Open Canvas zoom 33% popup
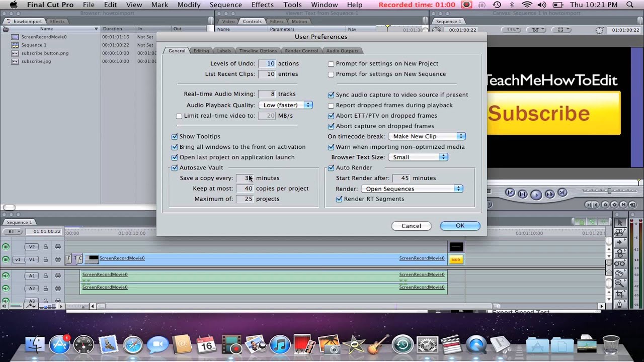This screenshot has width=644, height=362. pos(513,30)
